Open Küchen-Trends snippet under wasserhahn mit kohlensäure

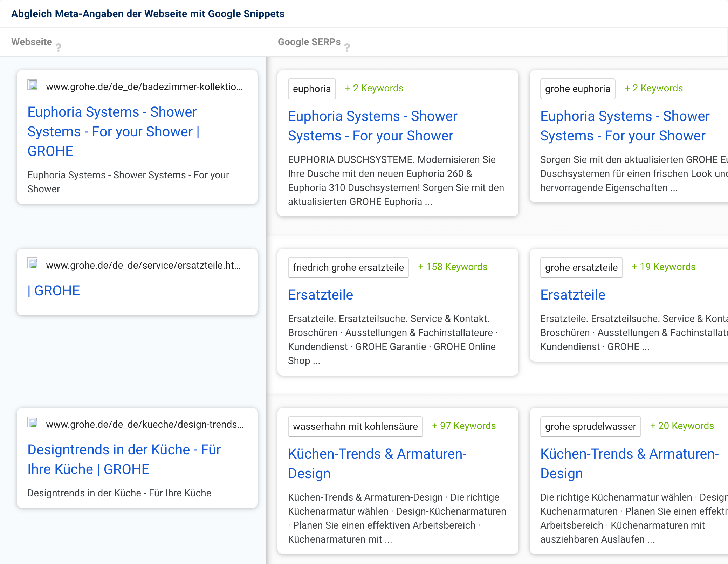(x=377, y=464)
